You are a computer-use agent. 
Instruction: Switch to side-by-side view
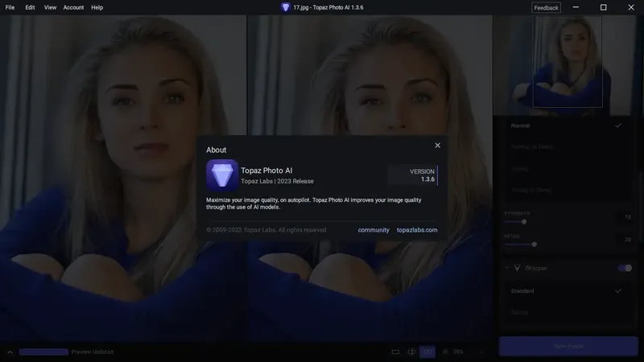(x=427, y=352)
